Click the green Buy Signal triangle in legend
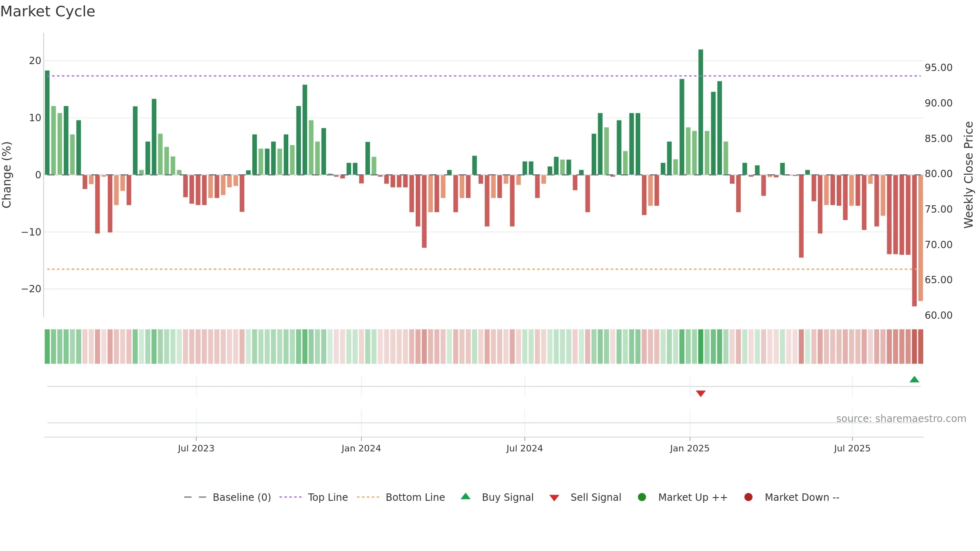 tap(465, 496)
